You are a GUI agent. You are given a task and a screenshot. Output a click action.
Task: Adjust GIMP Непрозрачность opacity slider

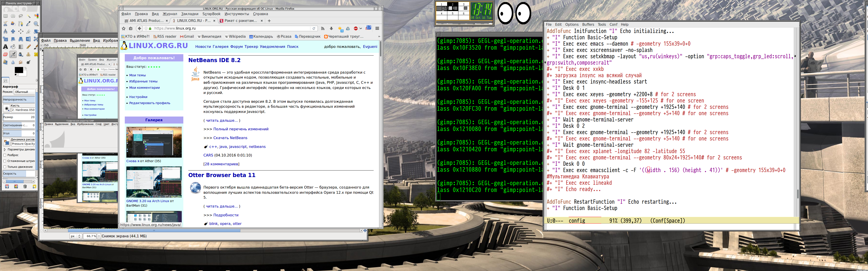(19, 100)
